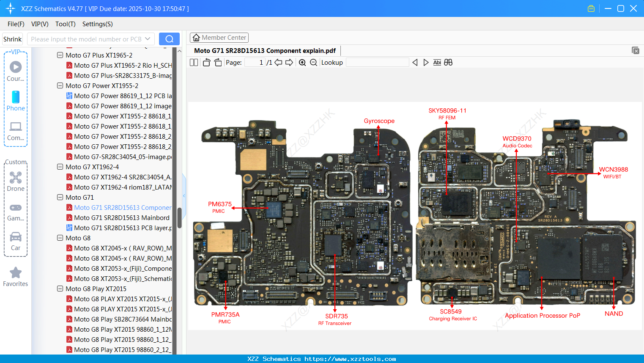Open the Tool menu

coord(65,24)
